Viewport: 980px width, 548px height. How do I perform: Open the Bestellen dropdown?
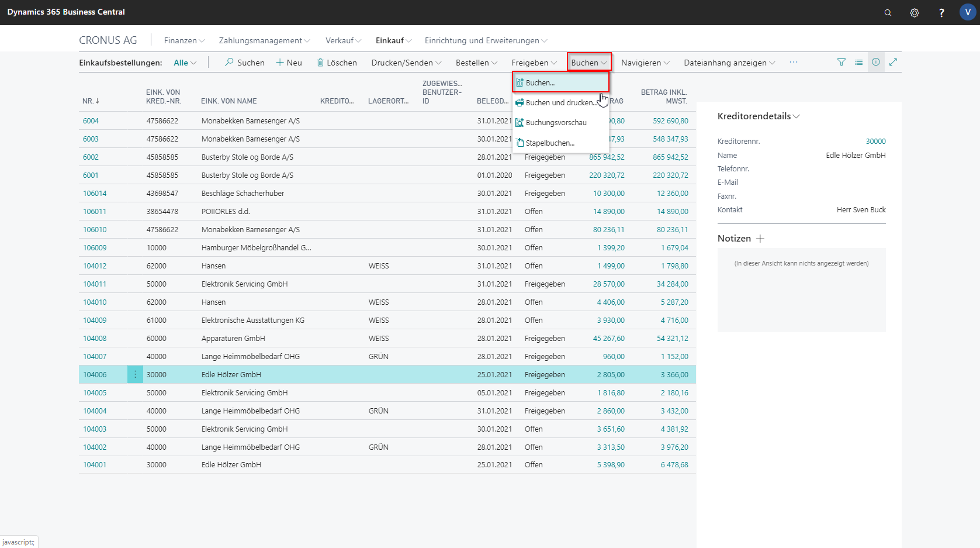pyautogui.click(x=476, y=63)
